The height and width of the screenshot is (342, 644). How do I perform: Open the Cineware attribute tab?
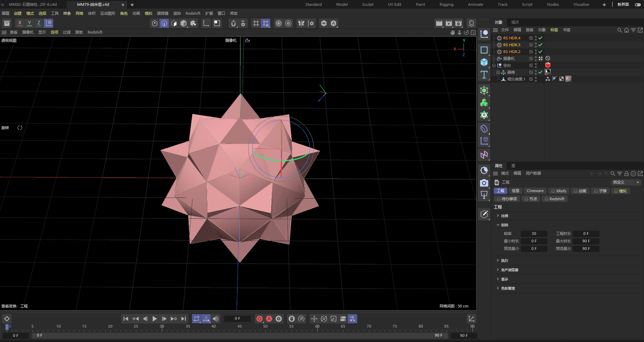click(535, 191)
